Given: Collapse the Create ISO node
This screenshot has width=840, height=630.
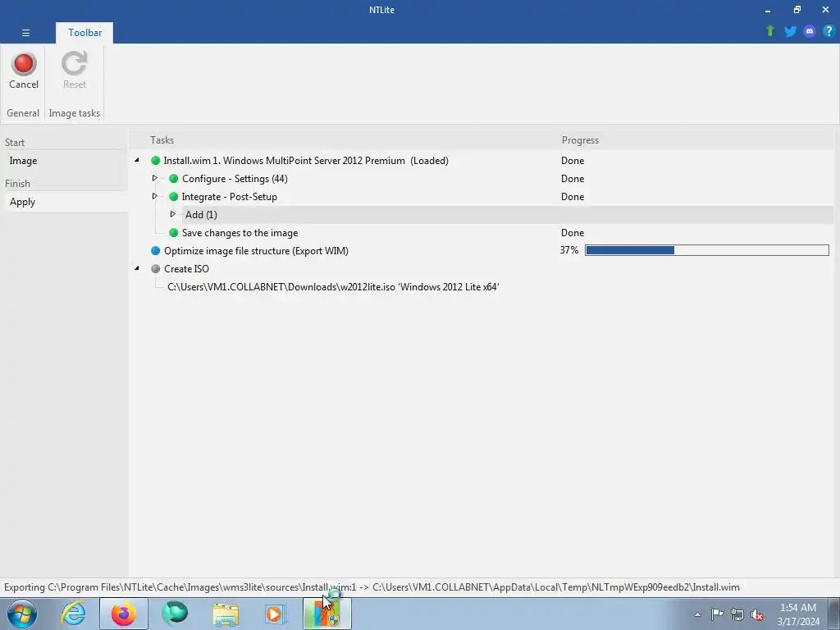Looking at the screenshot, I should tap(137, 268).
